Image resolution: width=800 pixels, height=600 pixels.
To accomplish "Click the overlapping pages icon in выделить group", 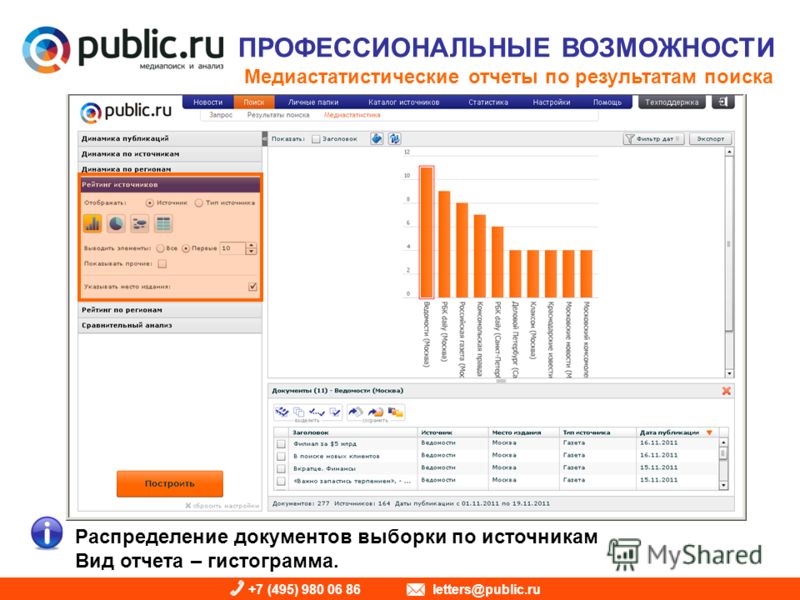I will (299, 412).
